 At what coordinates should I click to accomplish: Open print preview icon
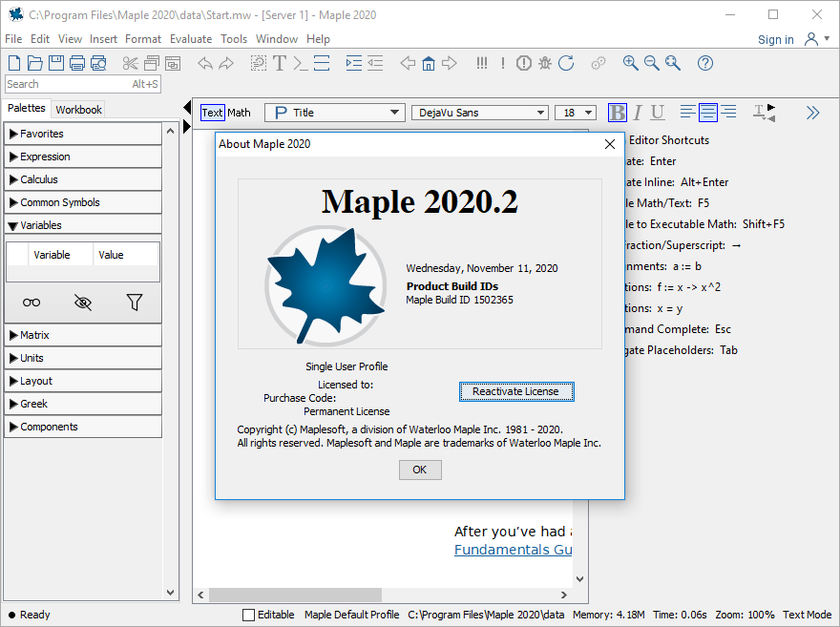pos(98,63)
